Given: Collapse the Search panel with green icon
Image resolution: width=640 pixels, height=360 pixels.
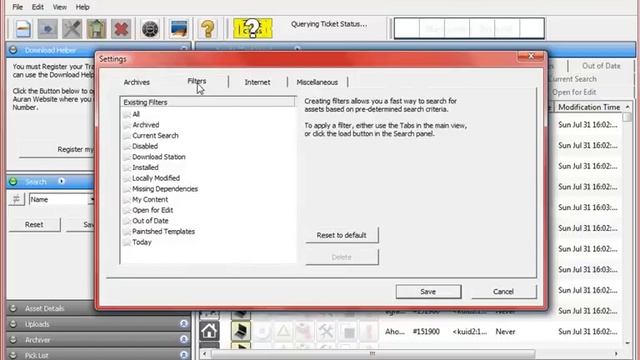Looking at the screenshot, I should coord(13,182).
